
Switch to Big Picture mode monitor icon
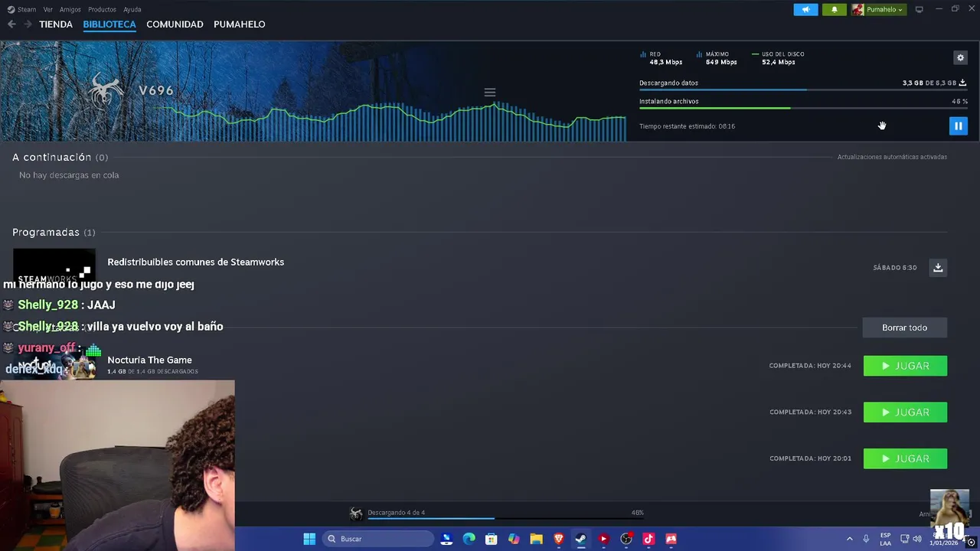click(919, 9)
